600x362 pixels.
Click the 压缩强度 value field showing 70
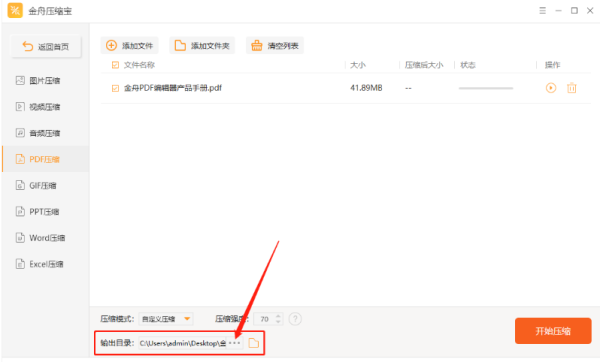[265, 319]
